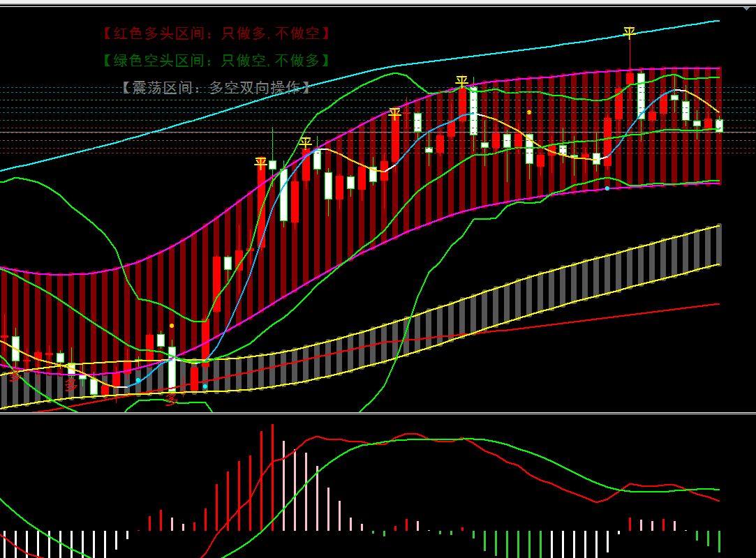Select the fourth 平 marker from the left

461,82
